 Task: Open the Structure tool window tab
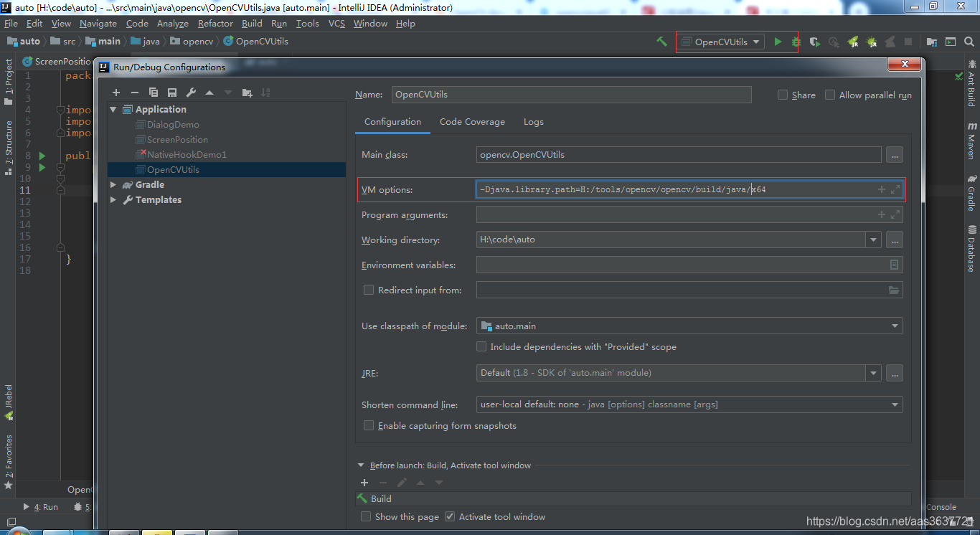(8, 148)
